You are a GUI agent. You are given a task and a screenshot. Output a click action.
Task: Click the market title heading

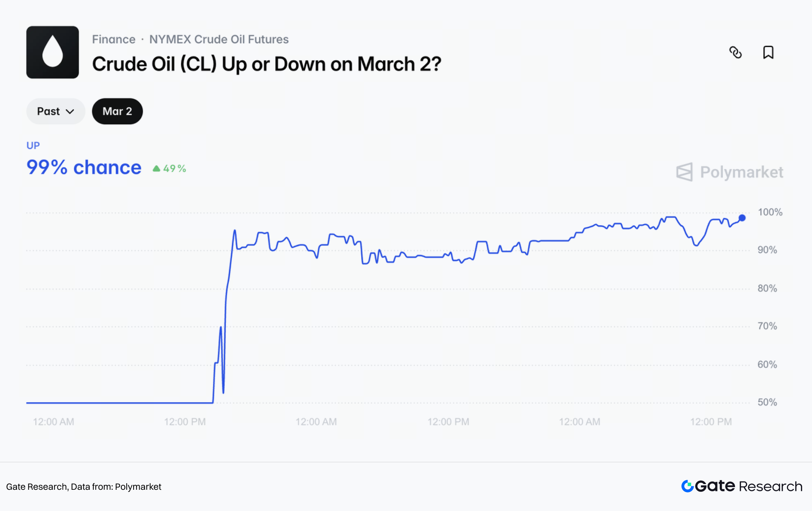point(266,64)
